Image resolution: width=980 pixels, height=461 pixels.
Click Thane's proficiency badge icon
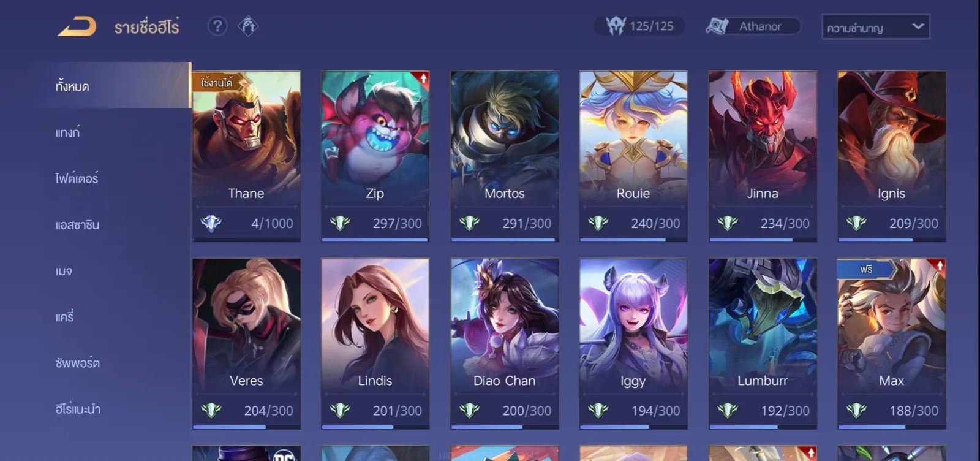211,223
